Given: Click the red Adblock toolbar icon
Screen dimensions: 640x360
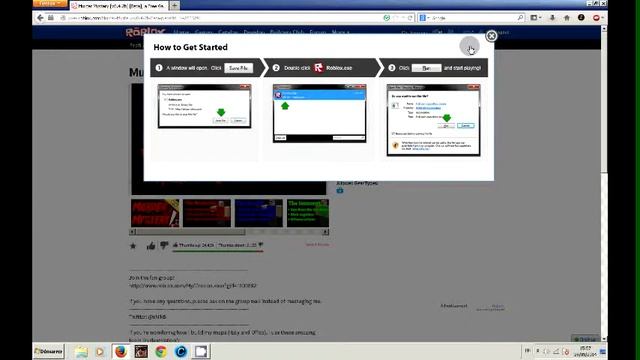Looking at the screenshot, I should pos(596,18).
